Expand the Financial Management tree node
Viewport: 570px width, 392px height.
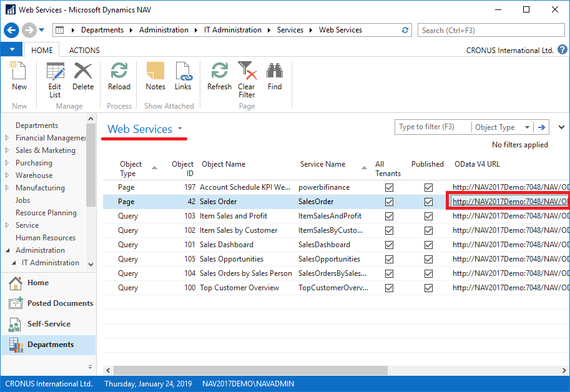[7, 138]
